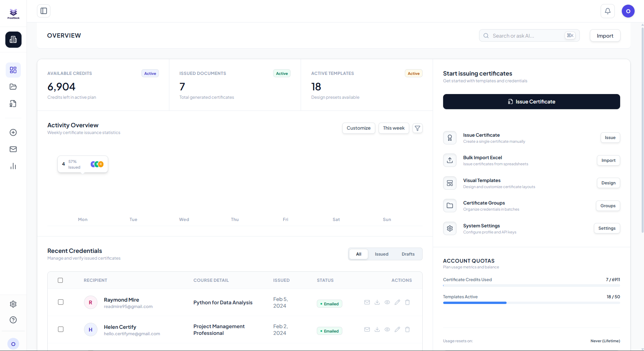This screenshot has height=351, width=644.
Task: Click the Groups button
Action: (608, 206)
